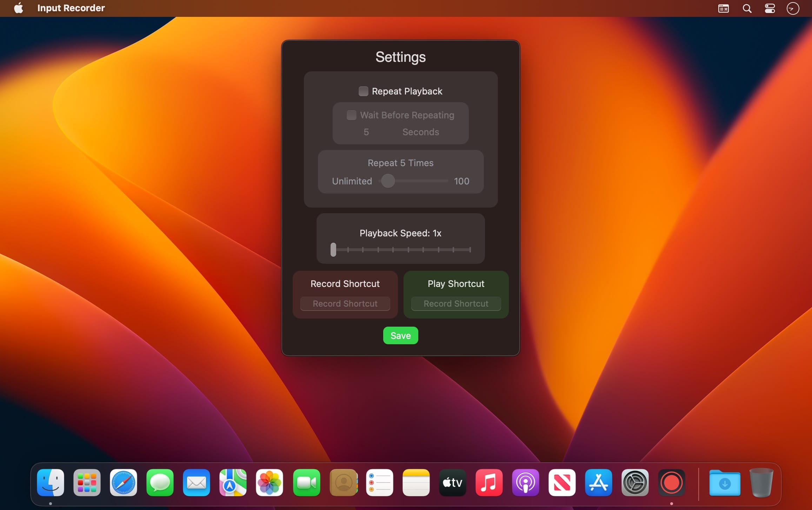Image resolution: width=812 pixels, height=510 pixels.
Task: Click Input Recorder red record icon in Dock
Action: point(672,483)
